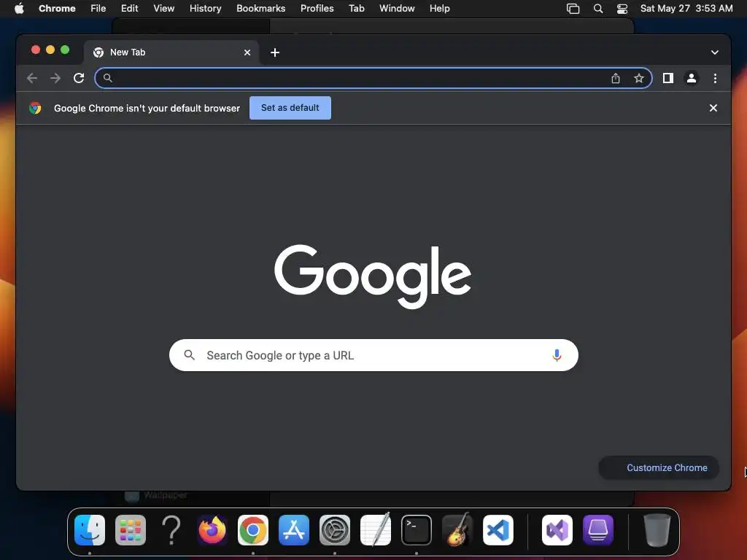Click Customize Chrome button
Screen dimensions: 747x560
coord(659,467)
